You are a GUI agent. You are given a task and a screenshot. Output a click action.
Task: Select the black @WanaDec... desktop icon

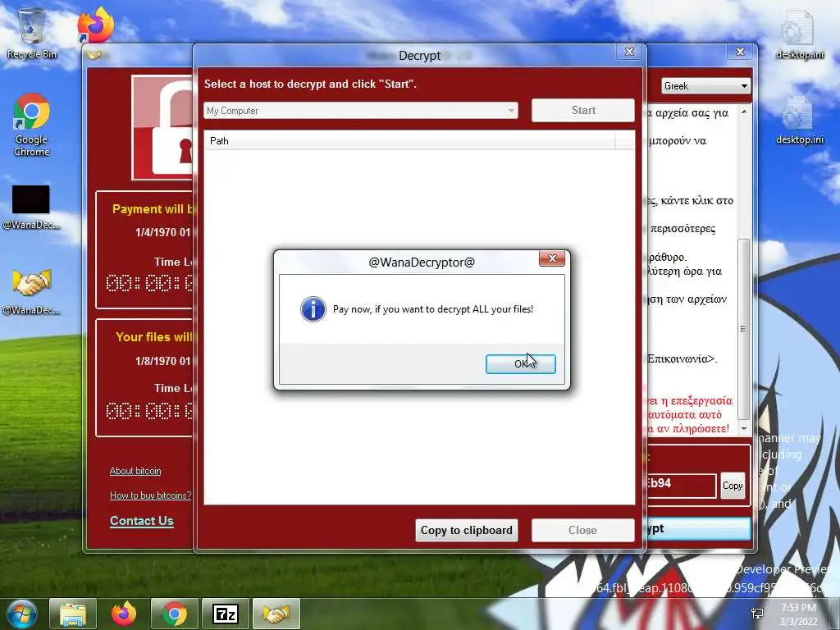click(30, 207)
